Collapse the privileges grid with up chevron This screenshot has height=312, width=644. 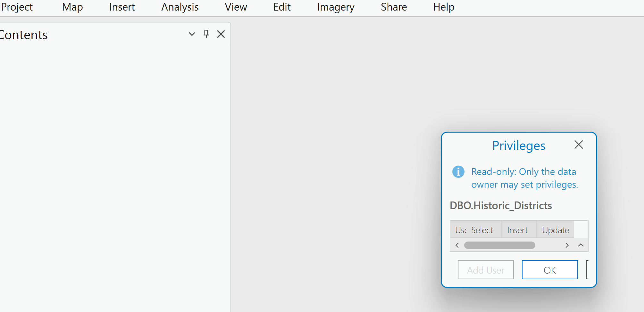pos(581,245)
